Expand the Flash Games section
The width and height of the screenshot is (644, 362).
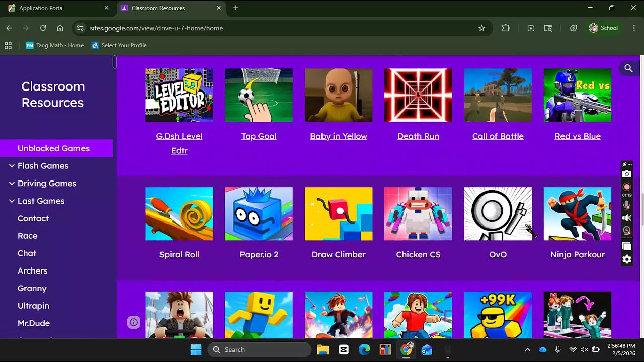[11, 166]
